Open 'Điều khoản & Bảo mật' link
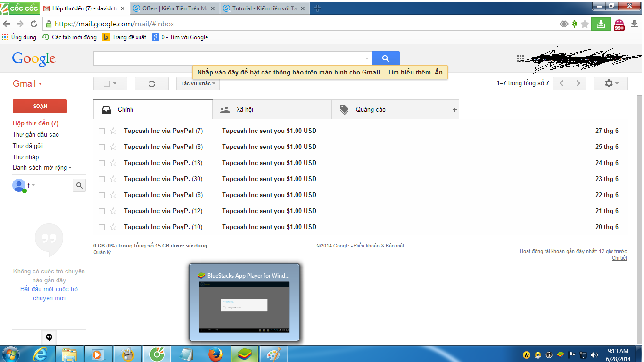This screenshot has height=362, width=644. coord(379,246)
